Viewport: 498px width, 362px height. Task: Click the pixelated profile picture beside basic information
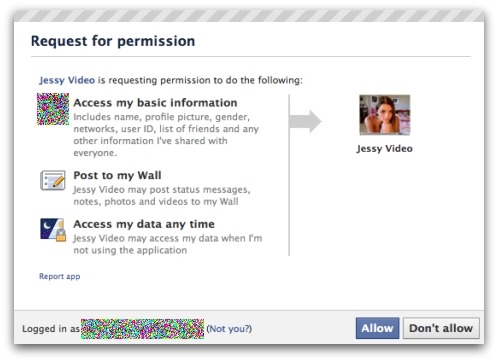click(53, 109)
